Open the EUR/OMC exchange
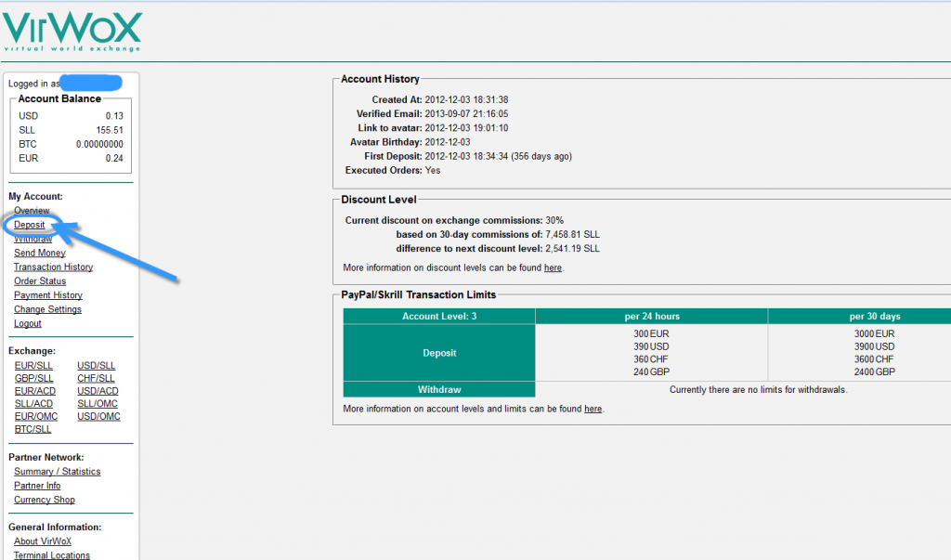The image size is (951, 560). click(x=36, y=416)
